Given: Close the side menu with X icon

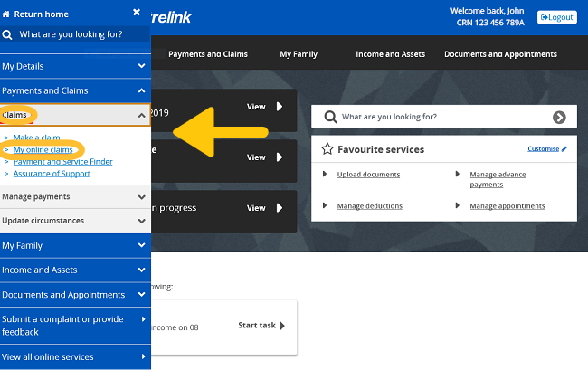Looking at the screenshot, I should [x=137, y=13].
